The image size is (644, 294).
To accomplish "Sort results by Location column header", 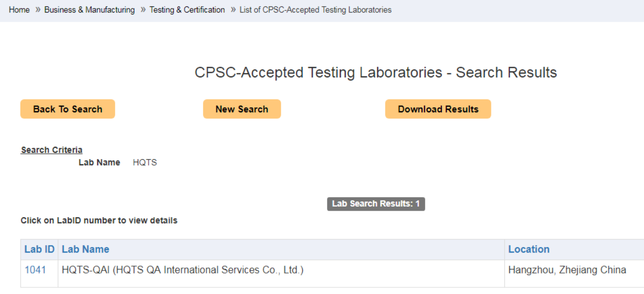I will [x=529, y=249].
